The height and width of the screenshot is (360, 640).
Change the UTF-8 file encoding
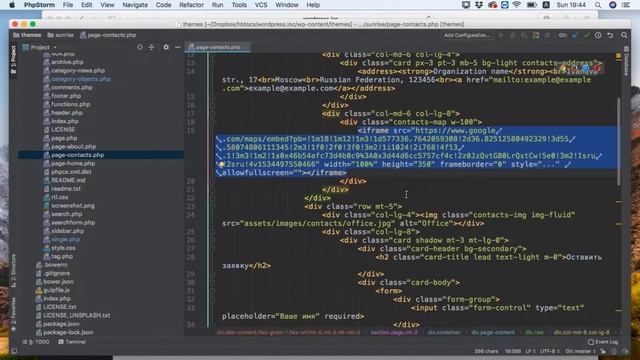(550, 351)
